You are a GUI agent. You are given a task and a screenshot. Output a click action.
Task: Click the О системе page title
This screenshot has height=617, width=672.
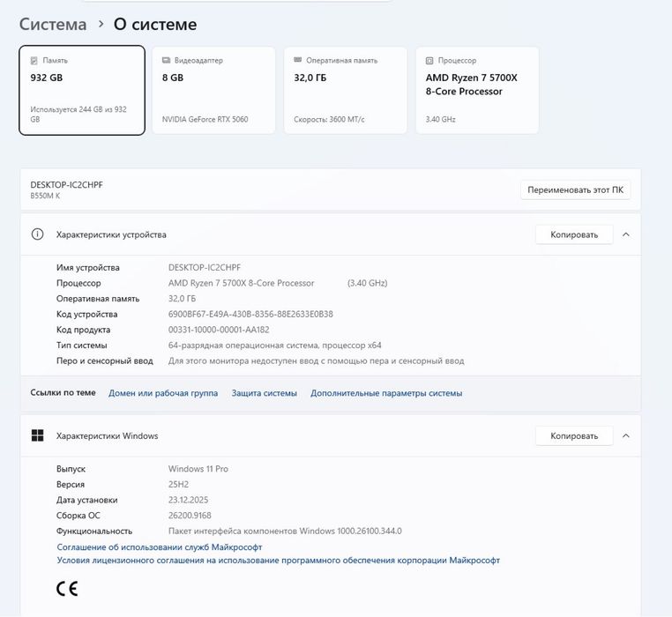(155, 24)
